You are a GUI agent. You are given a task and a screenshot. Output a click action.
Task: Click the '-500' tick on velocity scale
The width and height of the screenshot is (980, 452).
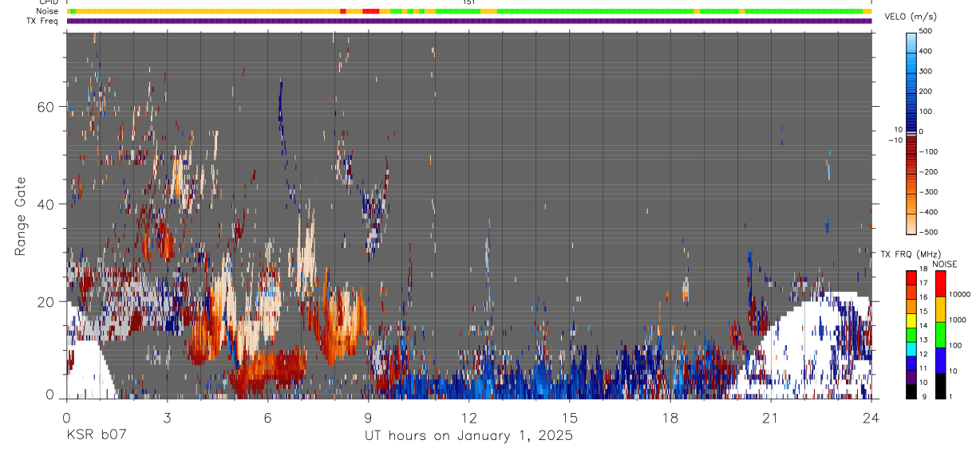(x=927, y=233)
